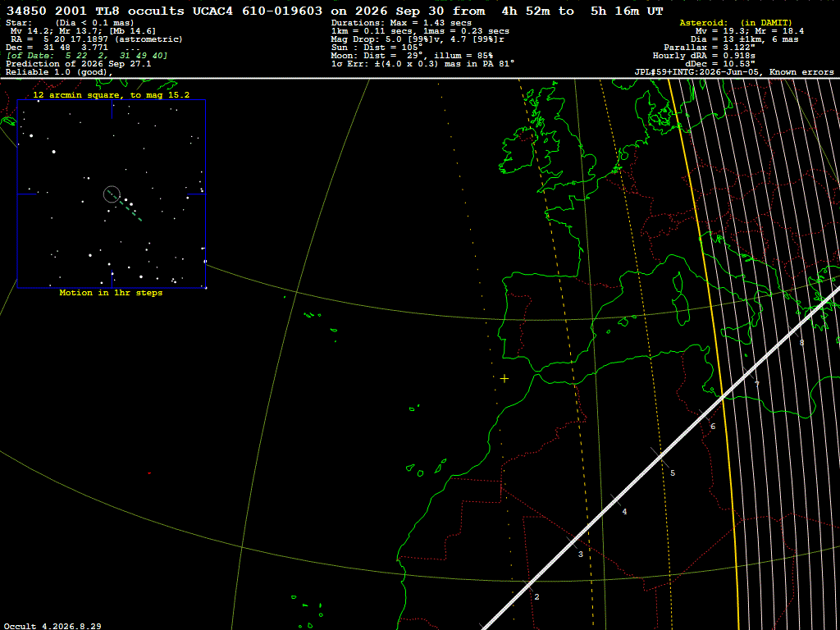Pick minute marker 7 on the occultation track
The width and height of the screenshot is (840, 630).
pyautogui.click(x=756, y=384)
